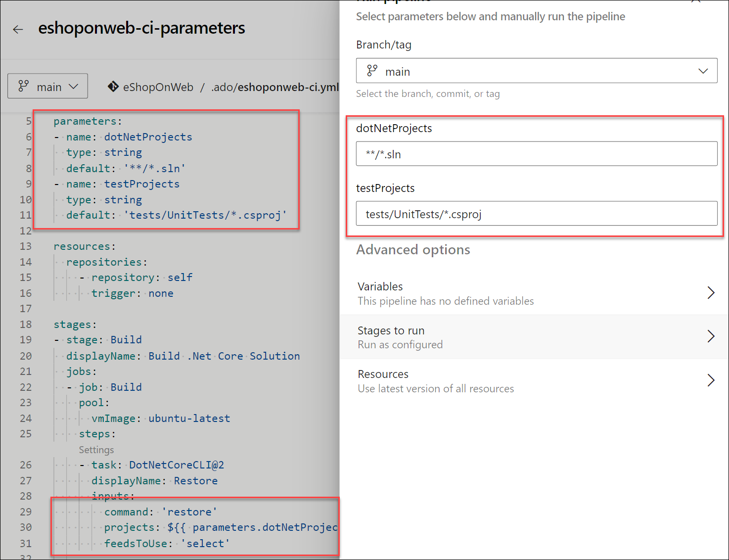Viewport: 729px width, 560px height.
Task: Click the 'task: DotNetCoreCLI@2' line
Action: click(152, 465)
